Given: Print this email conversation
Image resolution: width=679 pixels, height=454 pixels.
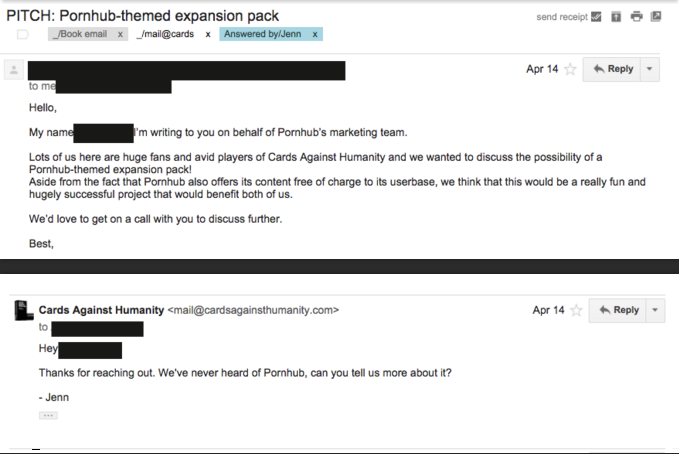Looking at the screenshot, I should pos(636,16).
